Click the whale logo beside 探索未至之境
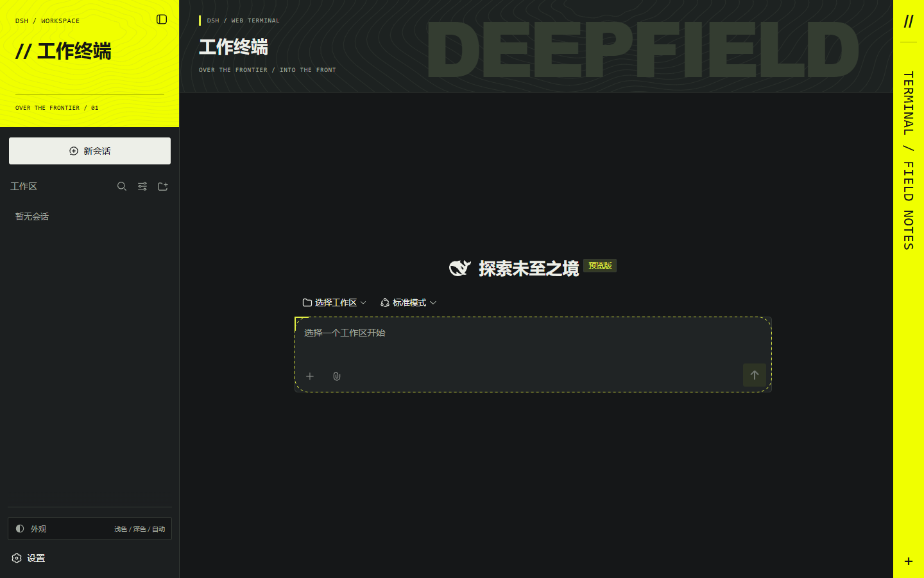 459,268
